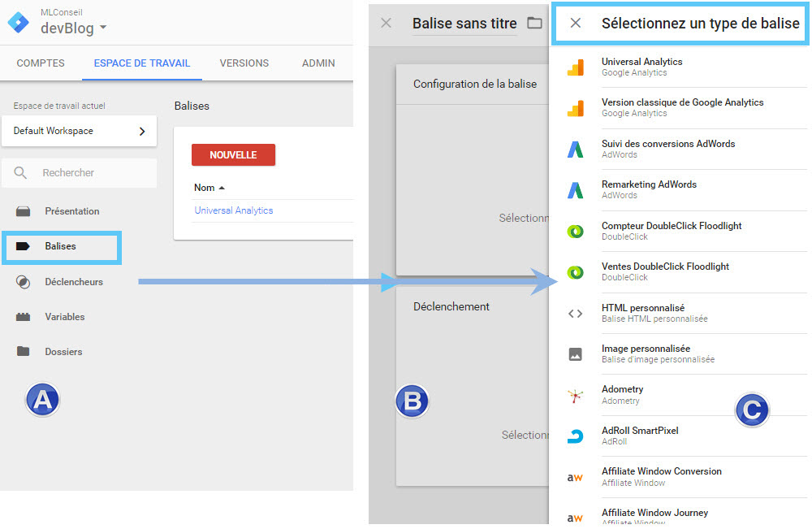812x529 pixels.
Task: Click the Déclencheurs trigger icon
Action: 23,282
